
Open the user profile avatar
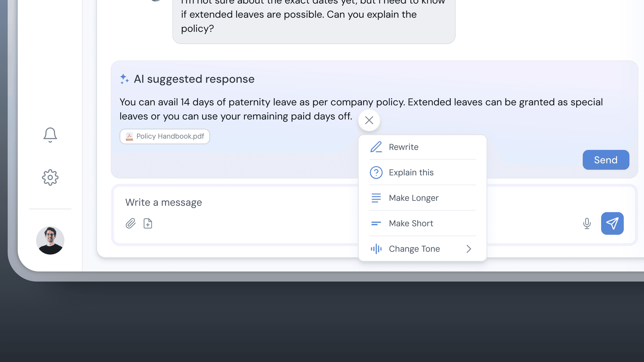pyautogui.click(x=50, y=240)
